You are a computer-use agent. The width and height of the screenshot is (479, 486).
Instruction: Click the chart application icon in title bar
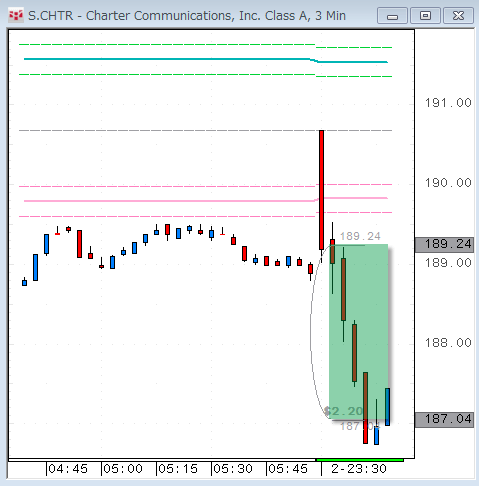pyautogui.click(x=16, y=16)
